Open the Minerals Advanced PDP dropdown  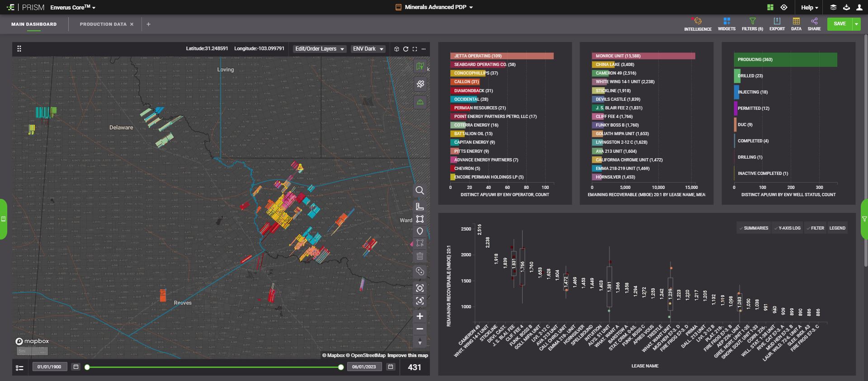(434, 7)
